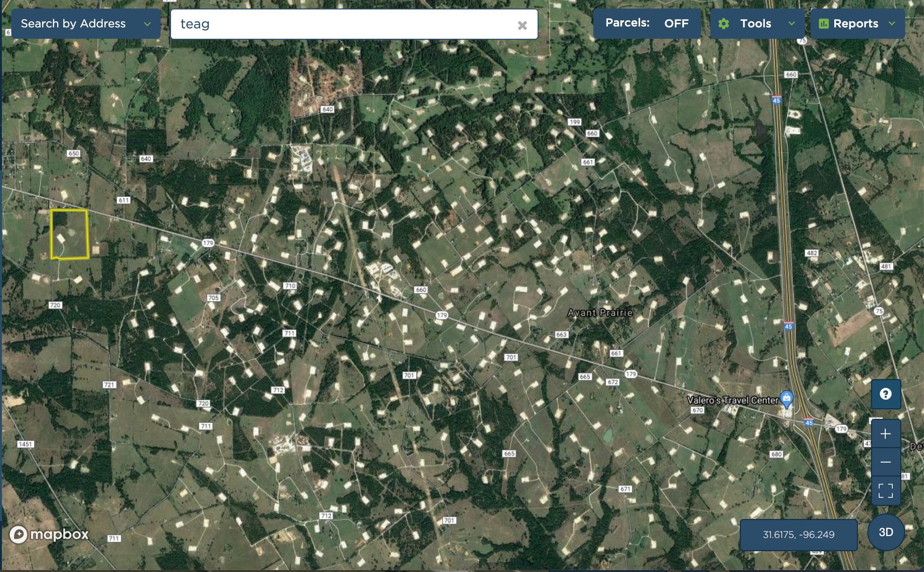
Task: Open the Reports menu
Action: (856, 24)
